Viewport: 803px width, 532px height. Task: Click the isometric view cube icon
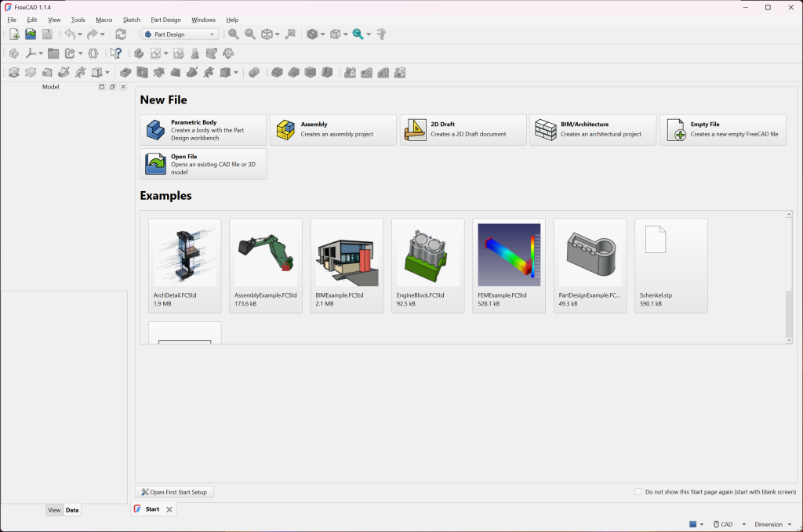267,34
